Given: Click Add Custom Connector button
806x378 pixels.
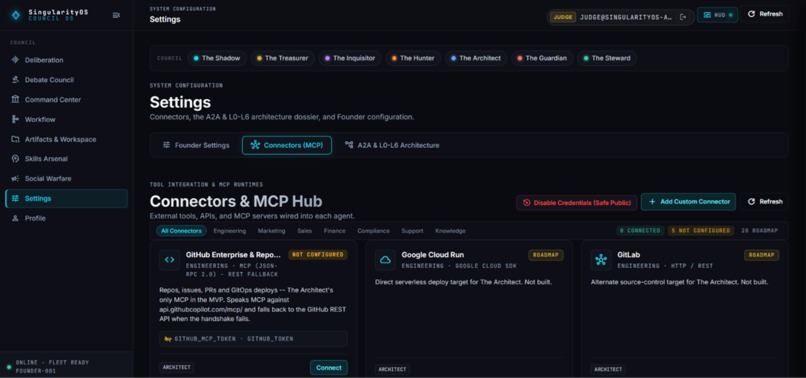Looking at the screenshot, I should (688, 202).
